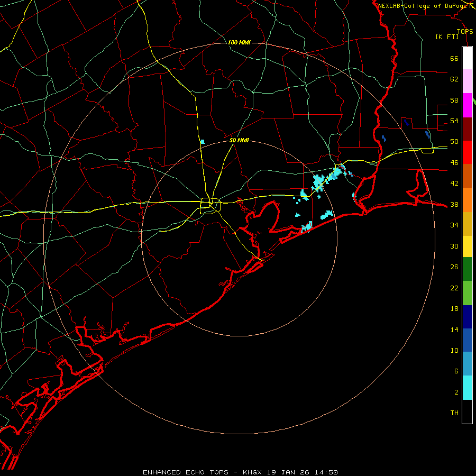Click the gold legend swatch near 34

(x=467, y=224)
